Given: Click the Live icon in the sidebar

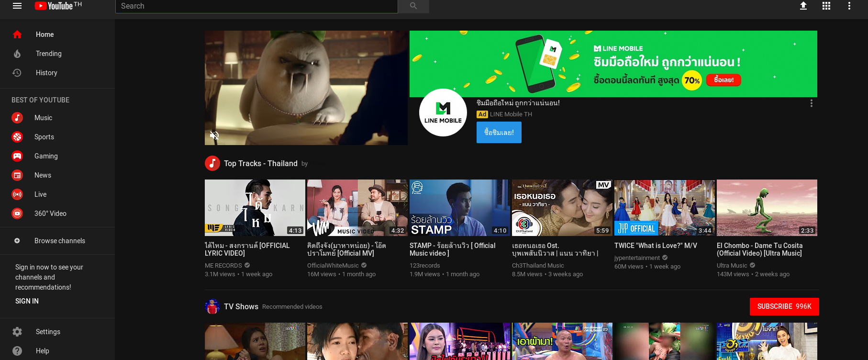Looking at the screenshot, I should 17,194.
